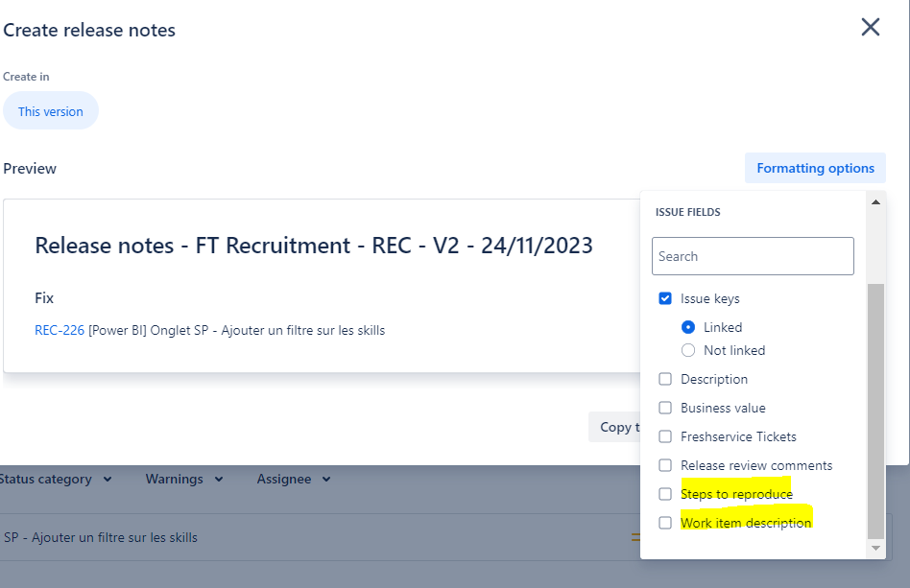The image size is (910, 588).
Task: Enable Freshservice Tickets field
Action: pyautogui.click(x=665, y=436)
